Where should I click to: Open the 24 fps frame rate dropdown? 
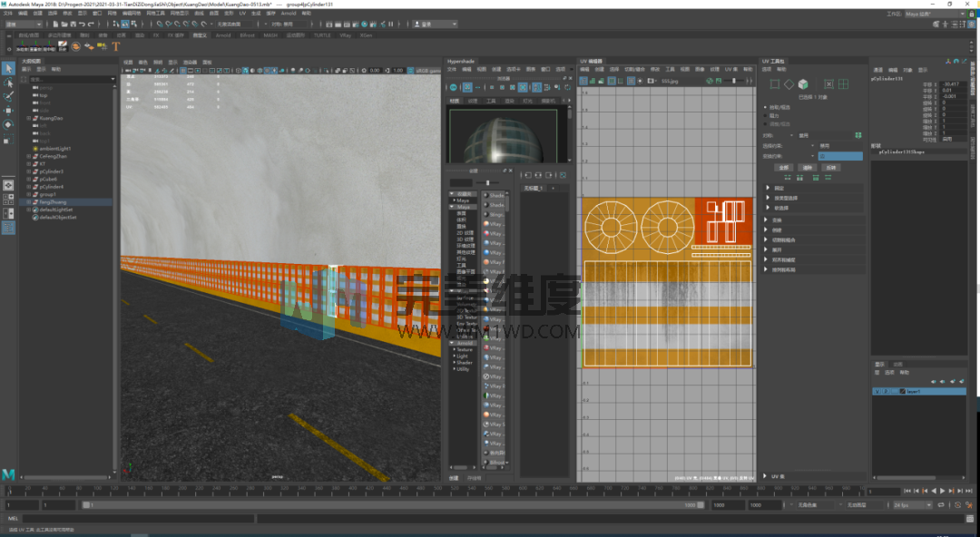tap(913, 505)
